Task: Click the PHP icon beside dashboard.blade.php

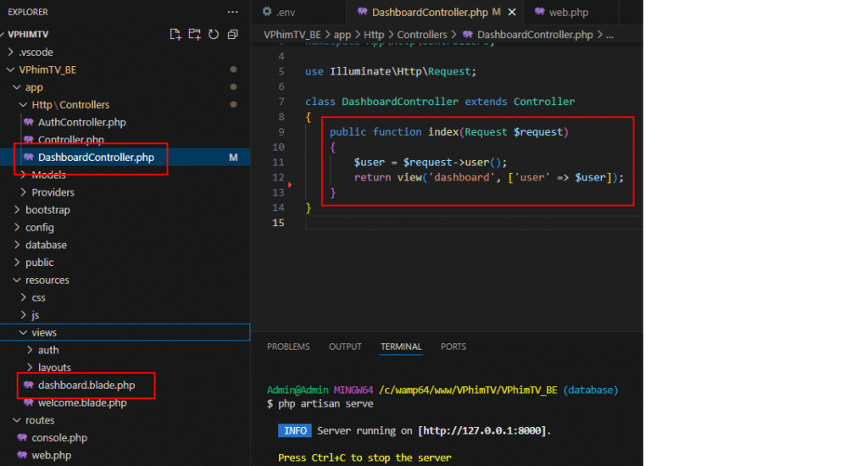Action: [28, 386]
